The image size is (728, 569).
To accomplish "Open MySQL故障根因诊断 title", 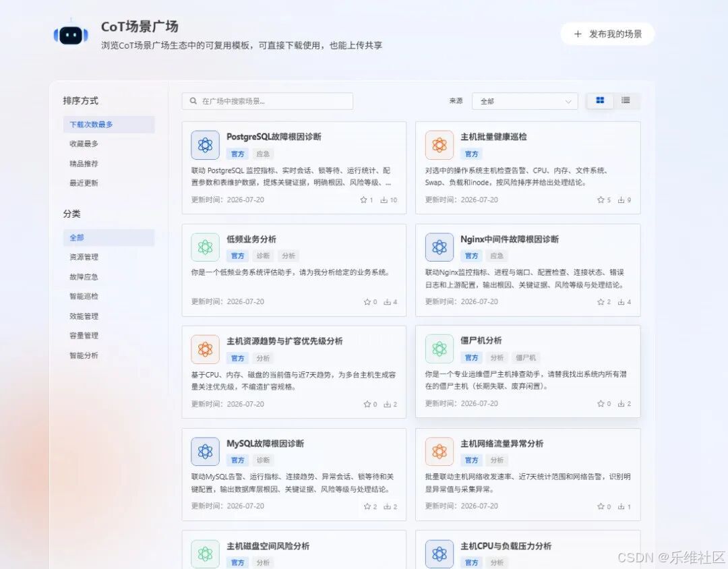I will click(x=265, y=444).
